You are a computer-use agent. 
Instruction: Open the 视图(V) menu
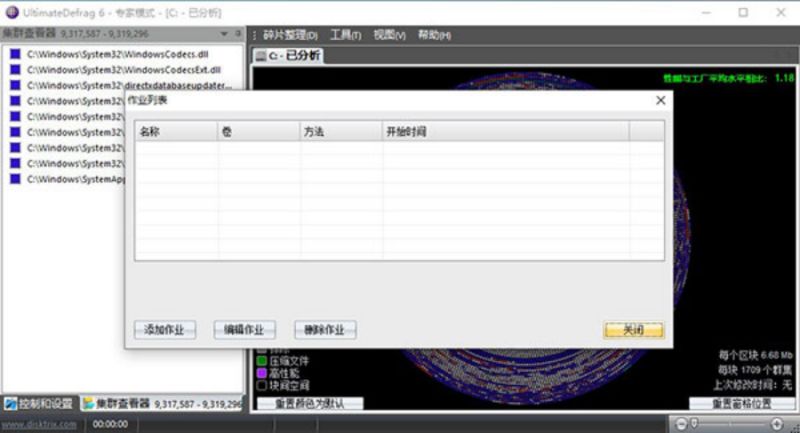[389, 35]
